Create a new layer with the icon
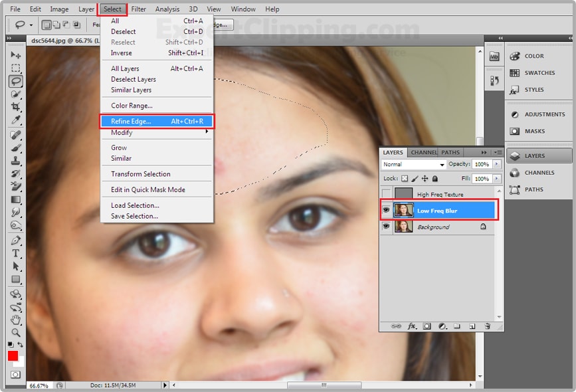 (472, 325)
